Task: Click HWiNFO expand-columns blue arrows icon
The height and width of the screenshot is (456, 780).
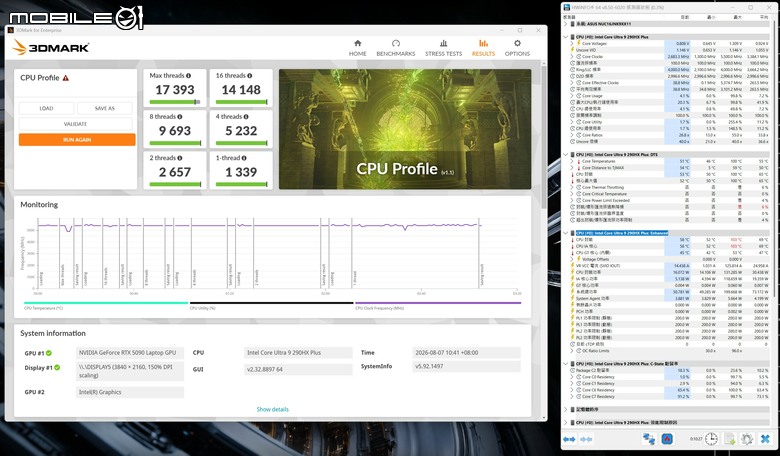Action: (x=569, y=439)
